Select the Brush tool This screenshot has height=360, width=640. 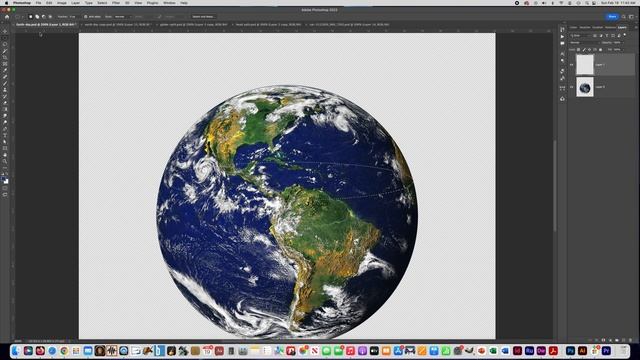5,83
